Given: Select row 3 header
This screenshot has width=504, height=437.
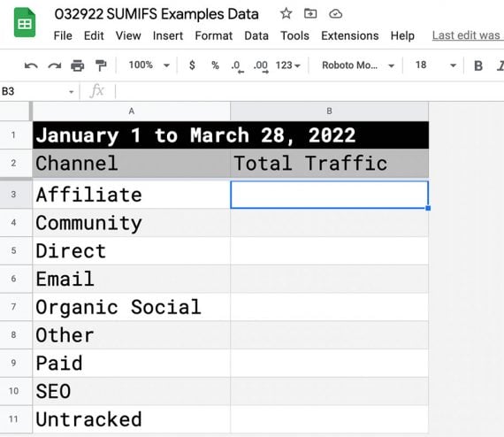Looking at the screenshot, I should [x=13, y=195].
